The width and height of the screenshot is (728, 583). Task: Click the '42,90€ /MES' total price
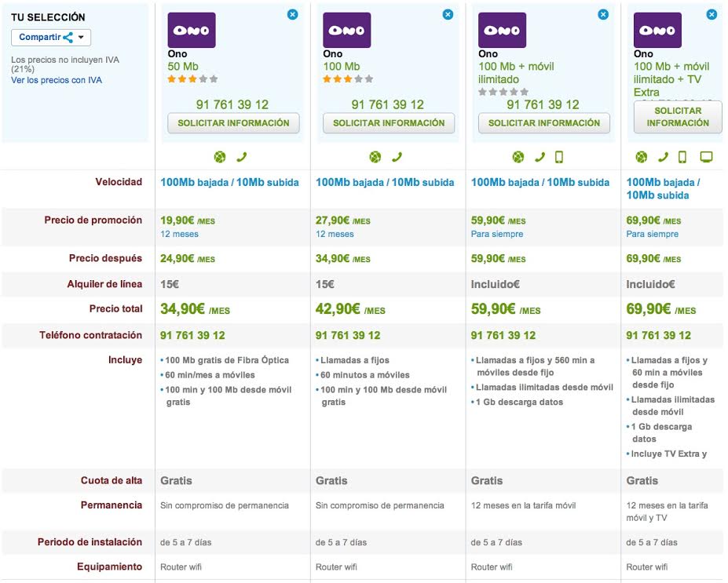point(350,309)
